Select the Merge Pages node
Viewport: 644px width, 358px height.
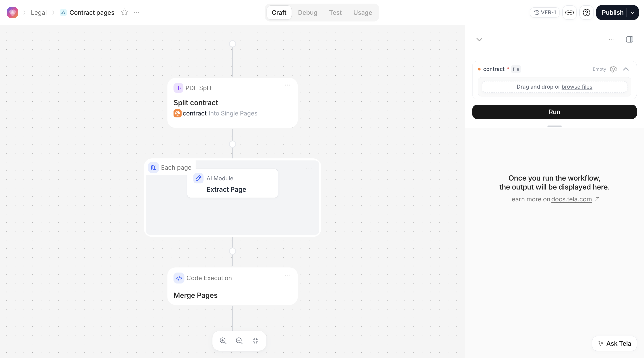tap(232, 286)
